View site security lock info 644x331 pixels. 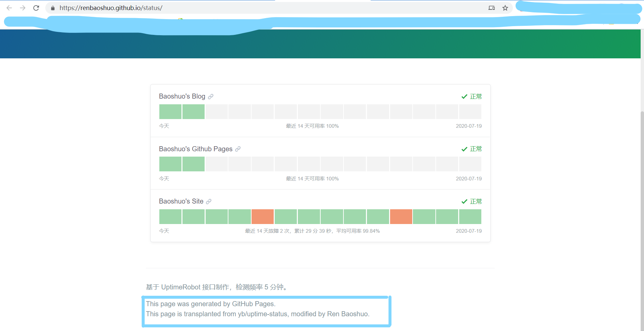[x=53, y=8]
